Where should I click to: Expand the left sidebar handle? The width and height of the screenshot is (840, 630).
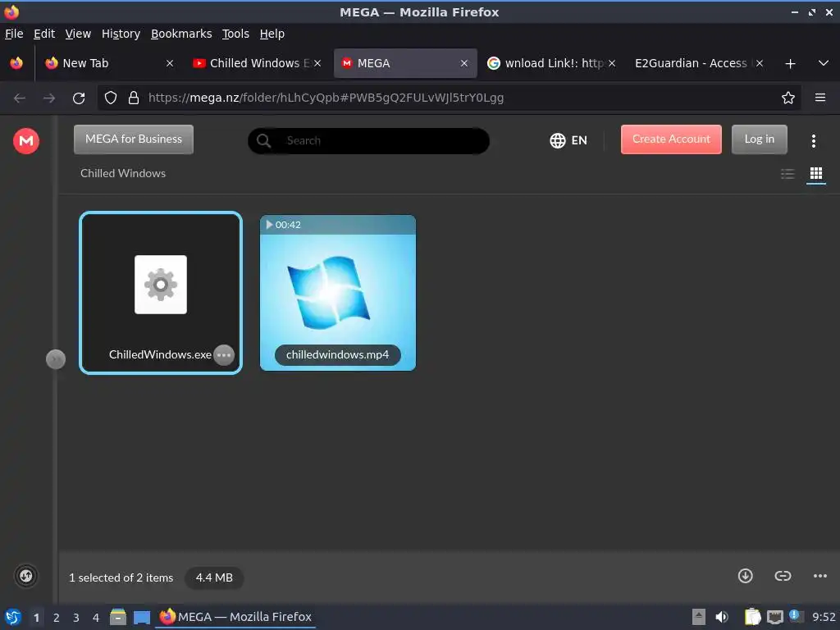tap(56, 359)
